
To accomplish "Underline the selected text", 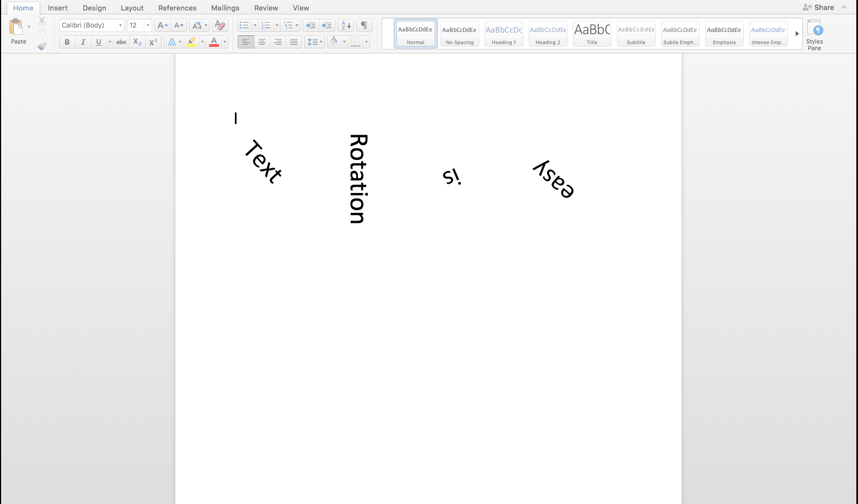I will 98,41.
